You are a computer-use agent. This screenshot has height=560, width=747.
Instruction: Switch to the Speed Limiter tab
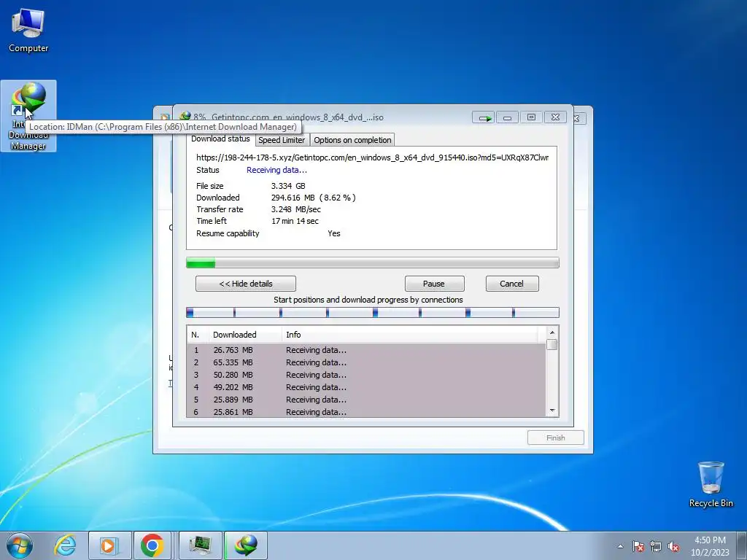(282, 140)
